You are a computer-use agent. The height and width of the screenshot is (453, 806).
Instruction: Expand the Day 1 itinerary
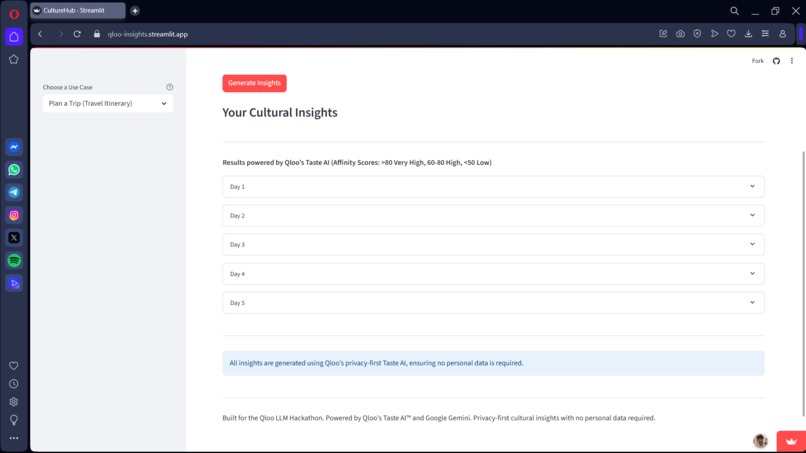(x=493, y=187)
